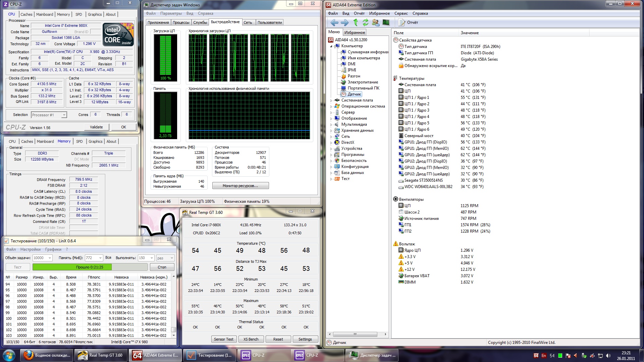Open the Выполнять count combo box in LinX

tap(146, 258)
